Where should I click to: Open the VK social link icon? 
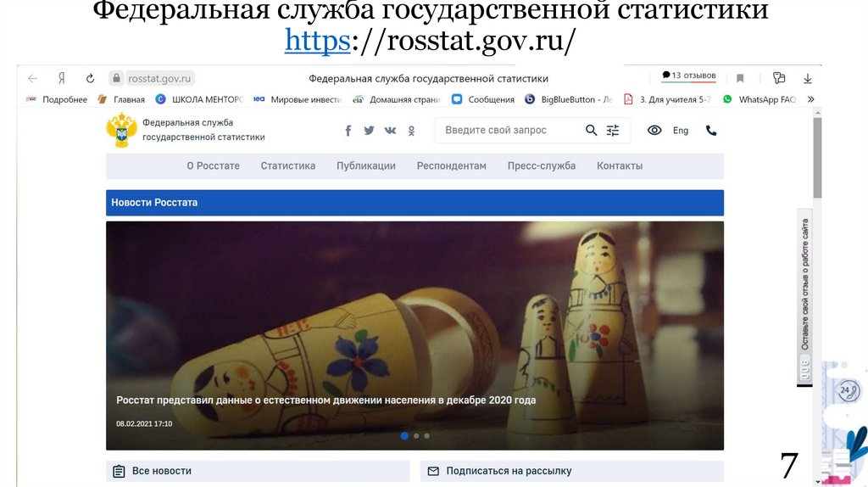390,131
